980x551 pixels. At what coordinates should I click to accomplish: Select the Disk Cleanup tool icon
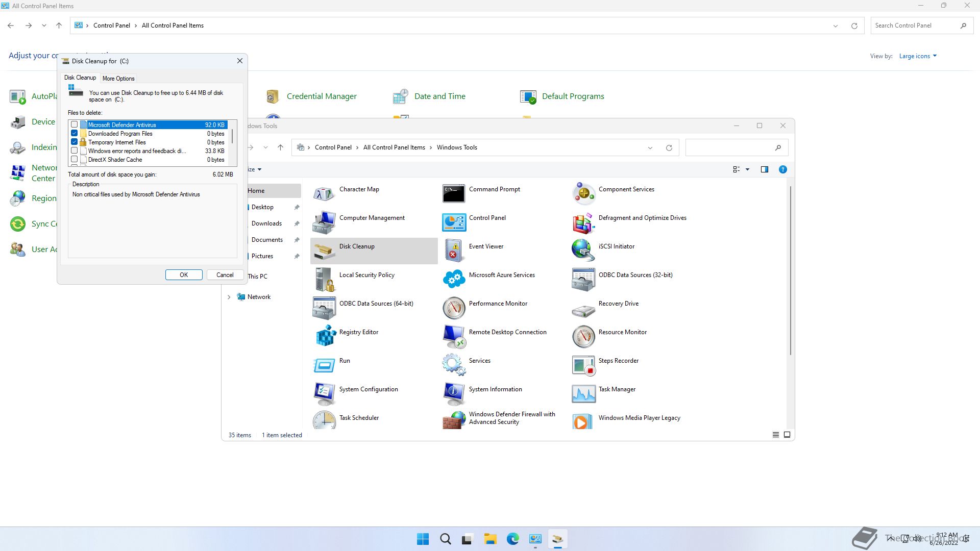coord(324,251)
